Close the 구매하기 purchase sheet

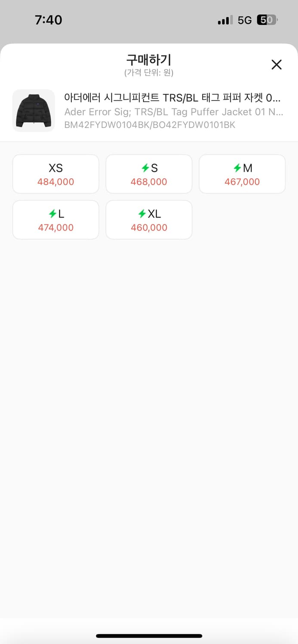pyautogui.click(x=276, y=65)
